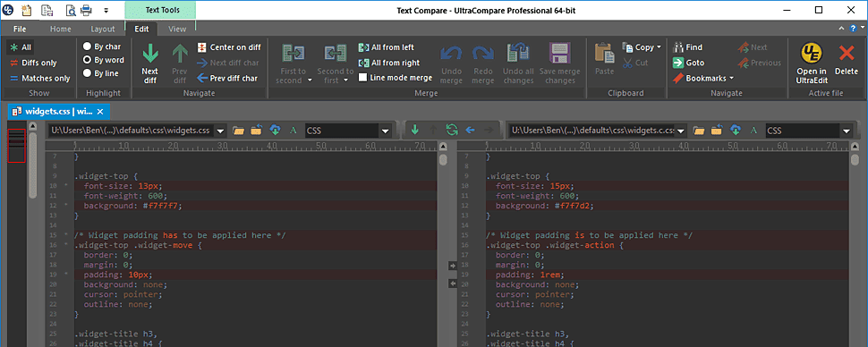
Task: Enable Line mode merge checkbox
Action: 363,78
